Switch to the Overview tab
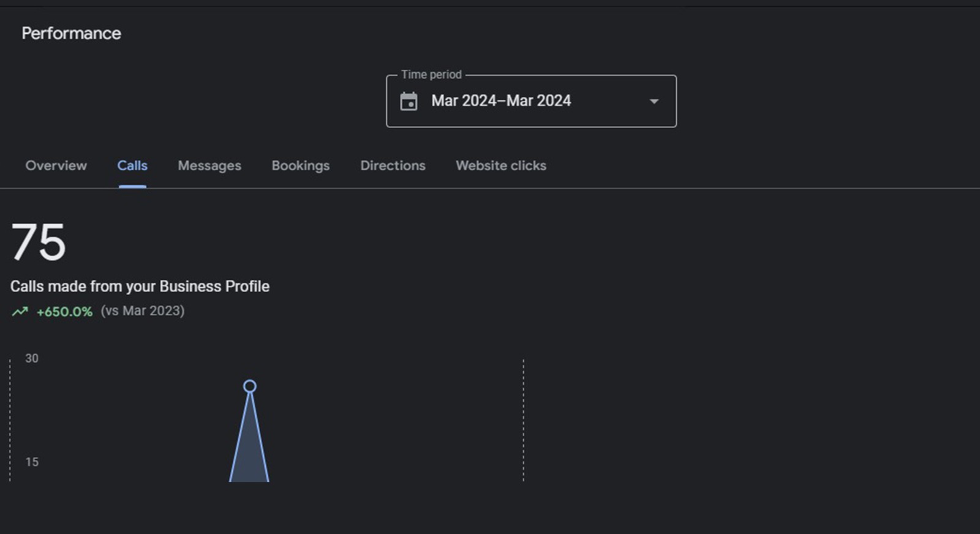 point(56,166)
